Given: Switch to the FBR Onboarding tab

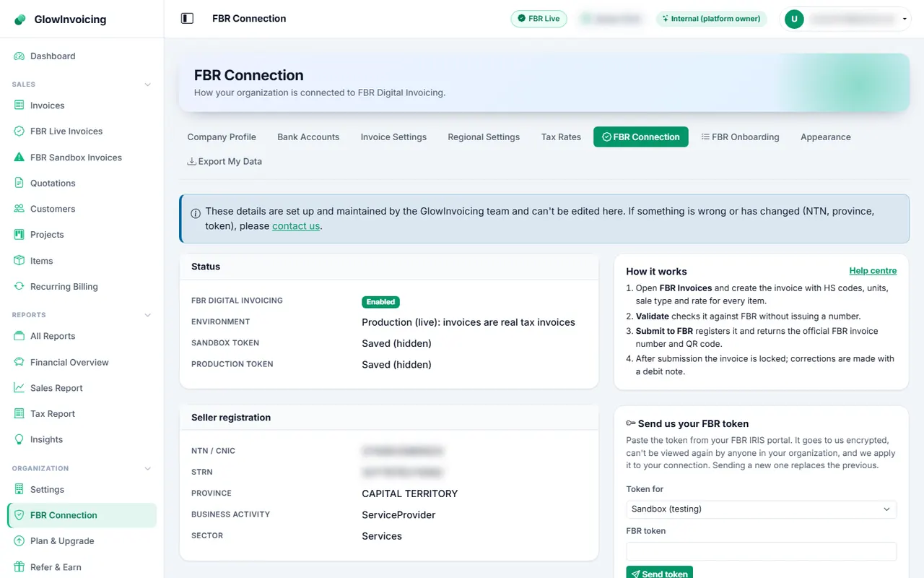Looking at the screenshot, I should (x=740, y=137).
